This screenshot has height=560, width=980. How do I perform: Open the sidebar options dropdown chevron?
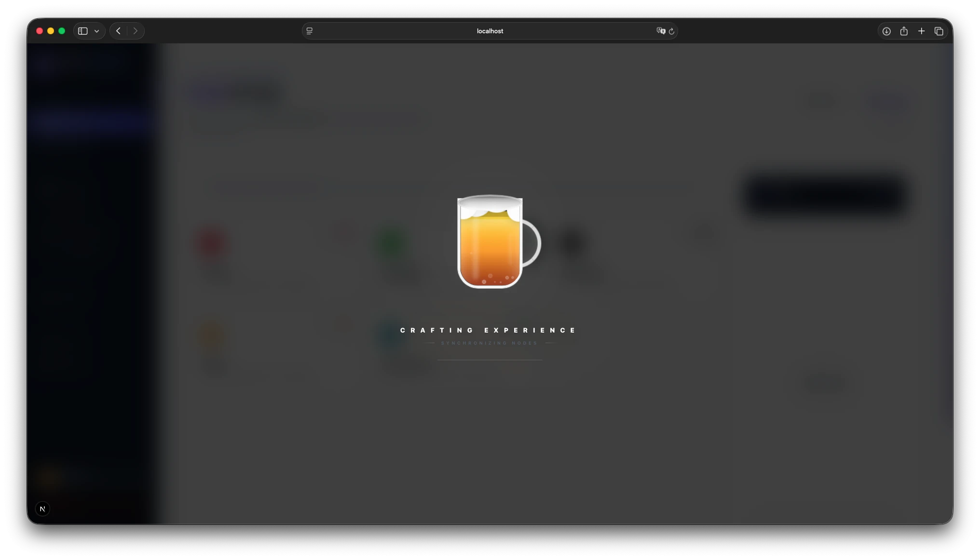pos(97,31)
